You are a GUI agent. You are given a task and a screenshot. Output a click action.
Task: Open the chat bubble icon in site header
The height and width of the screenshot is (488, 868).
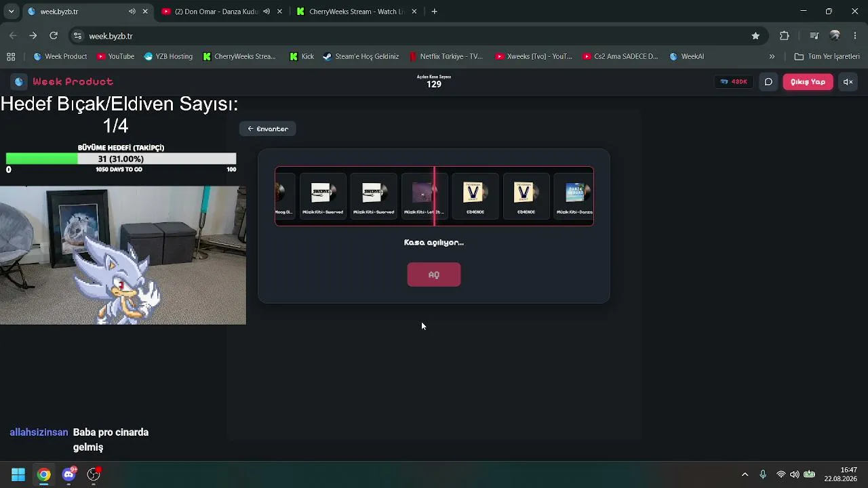pos(768,81)
